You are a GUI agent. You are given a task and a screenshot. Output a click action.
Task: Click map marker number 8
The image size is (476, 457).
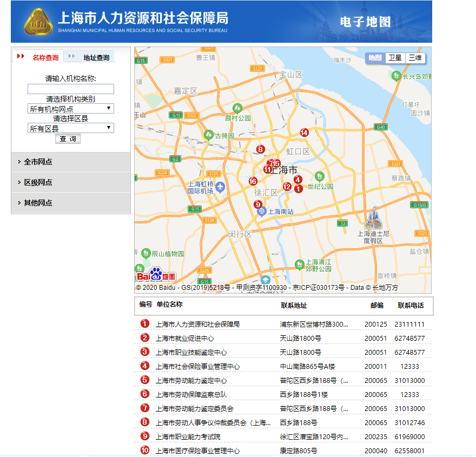(x=260, y=149)
